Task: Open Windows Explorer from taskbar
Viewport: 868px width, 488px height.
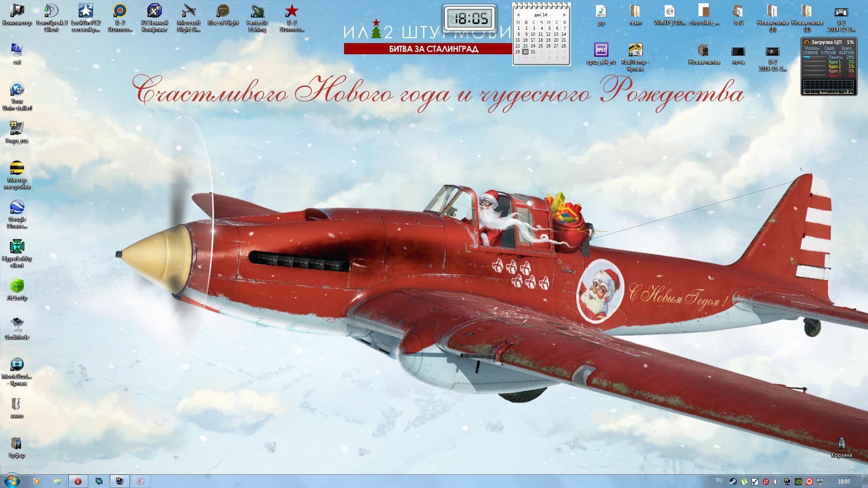Action: [x=57, y=481]
